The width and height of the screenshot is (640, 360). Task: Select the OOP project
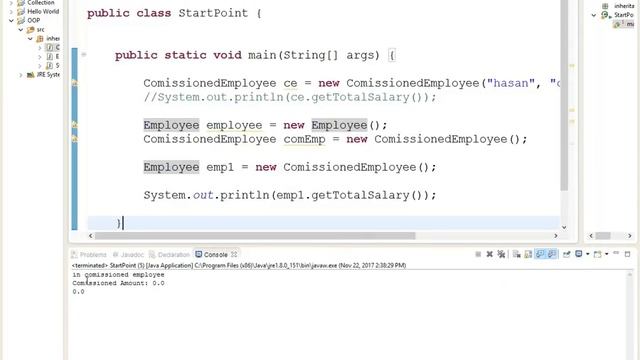click(x=28, y=20)
